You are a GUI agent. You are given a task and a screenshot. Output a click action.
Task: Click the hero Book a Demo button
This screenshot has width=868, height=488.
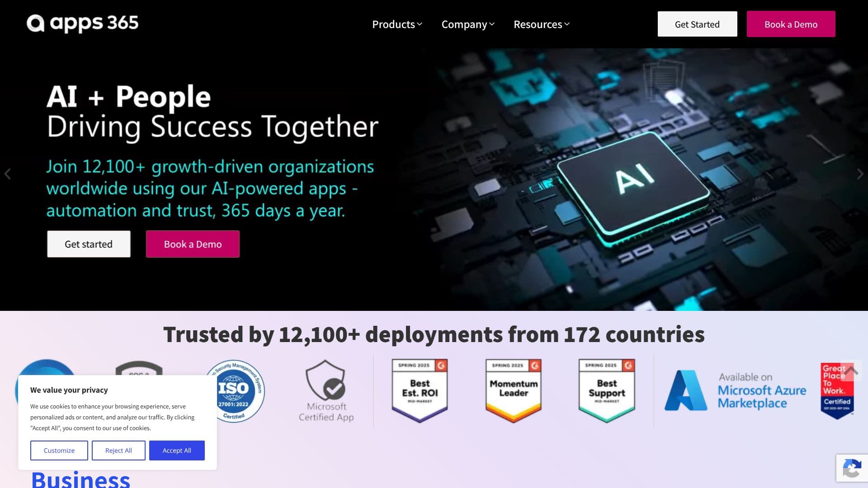point(193,244)
